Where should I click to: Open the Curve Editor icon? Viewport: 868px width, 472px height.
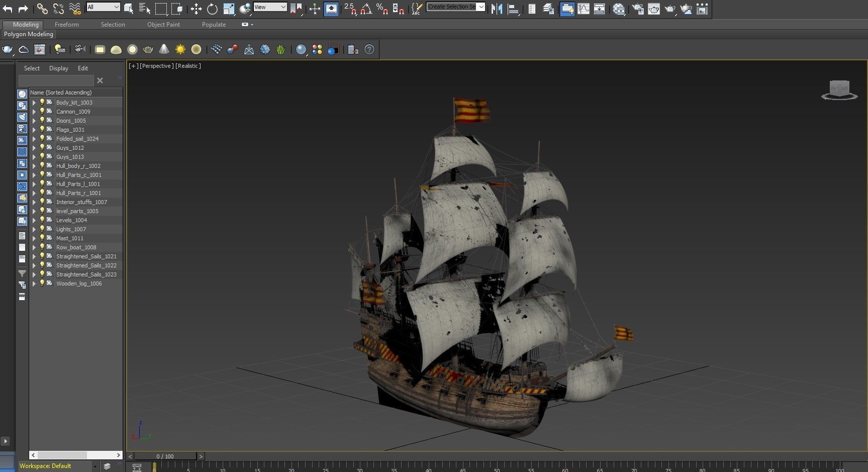(584, 9)
